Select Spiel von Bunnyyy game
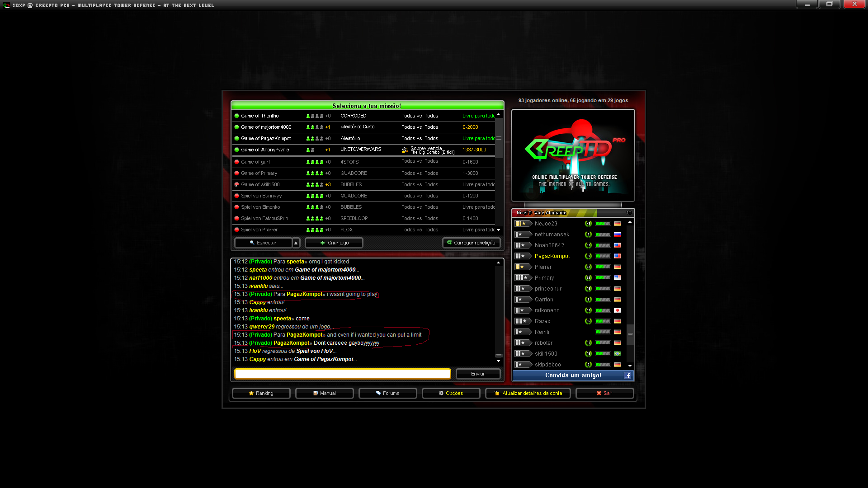868x488 pixels. (364, 196)
